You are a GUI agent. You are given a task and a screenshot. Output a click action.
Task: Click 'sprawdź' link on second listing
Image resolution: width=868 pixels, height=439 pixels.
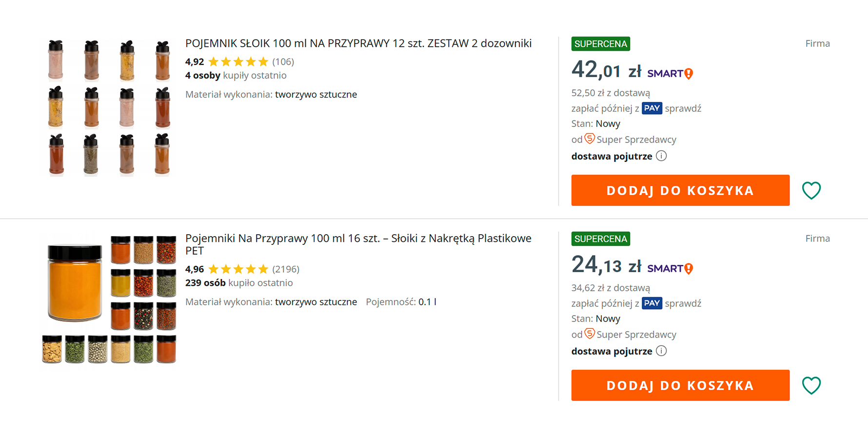click(x=683, y=303)
